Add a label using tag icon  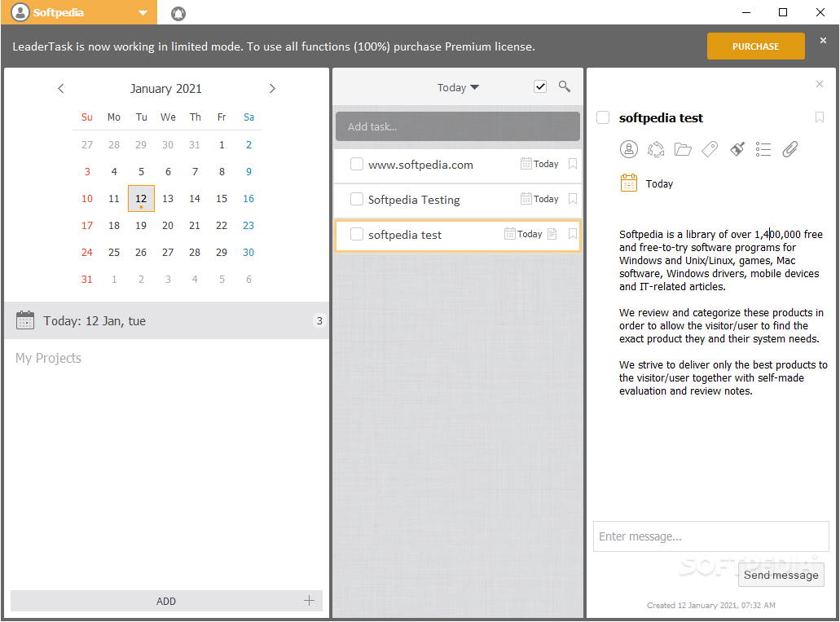[710, 149]
